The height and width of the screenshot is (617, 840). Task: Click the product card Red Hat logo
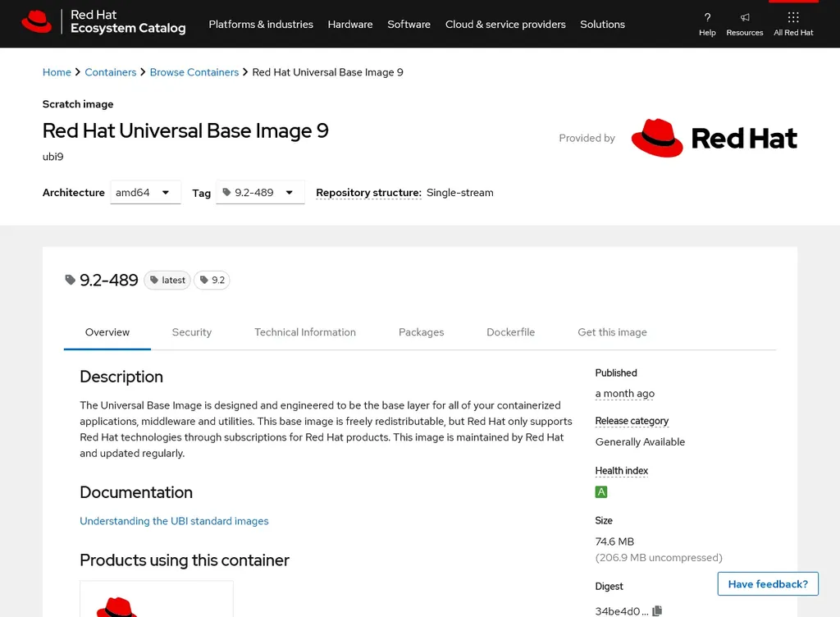point(116,607)
